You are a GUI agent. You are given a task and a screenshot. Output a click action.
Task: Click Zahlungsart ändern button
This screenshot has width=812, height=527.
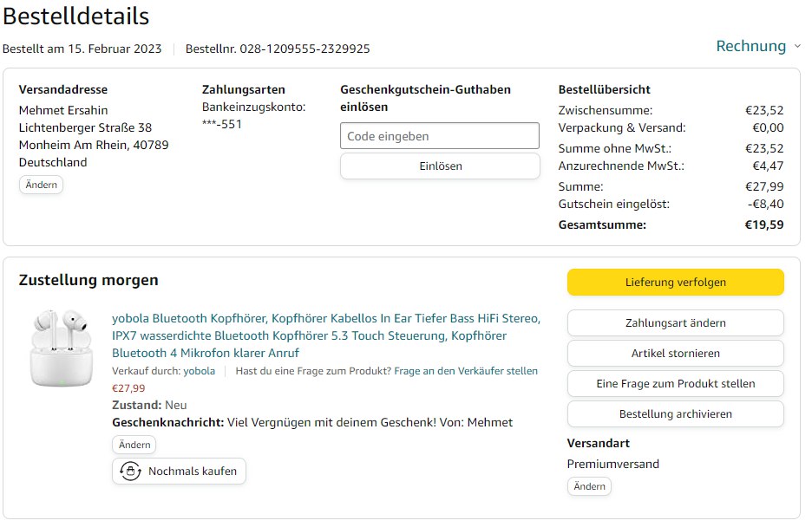point(675,323)
